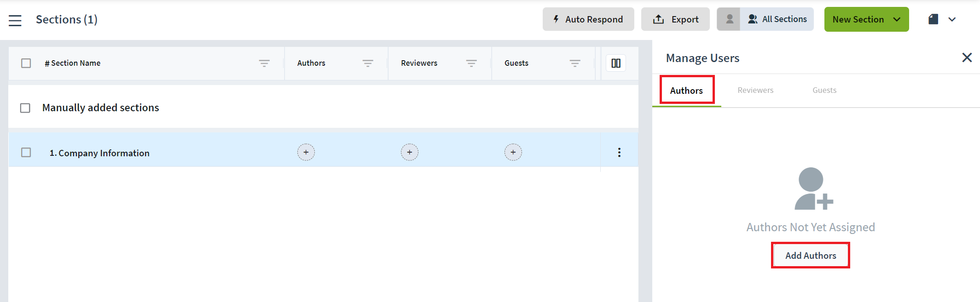The image size is (980, 302).
Task: Check the Company Information row checkbox
Action: (26, 152)
